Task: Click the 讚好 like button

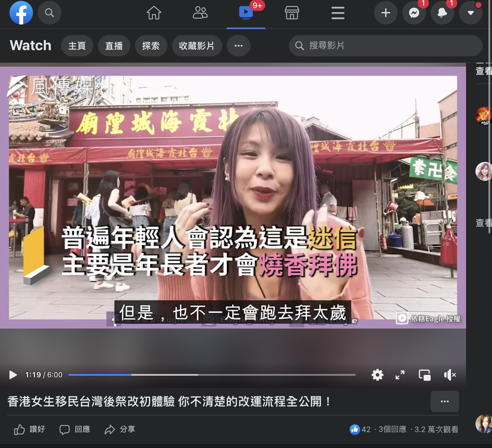Action: click(x=29, y=430)
